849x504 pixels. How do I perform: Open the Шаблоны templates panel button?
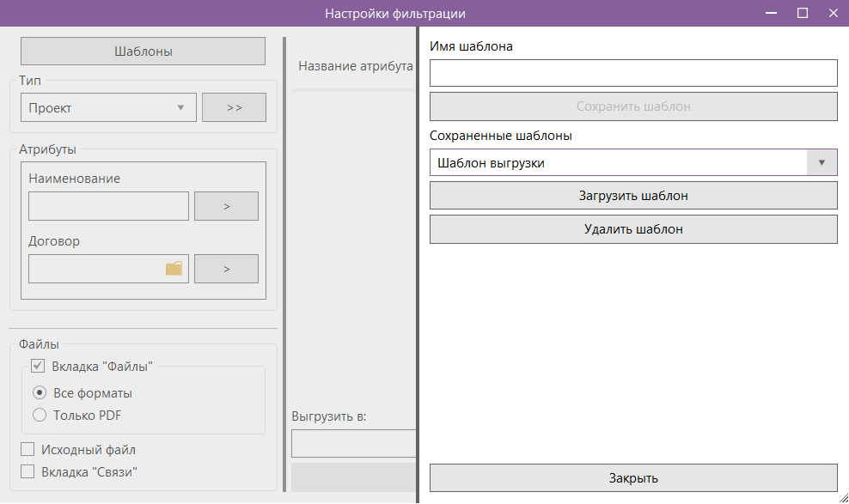[143, 52]
